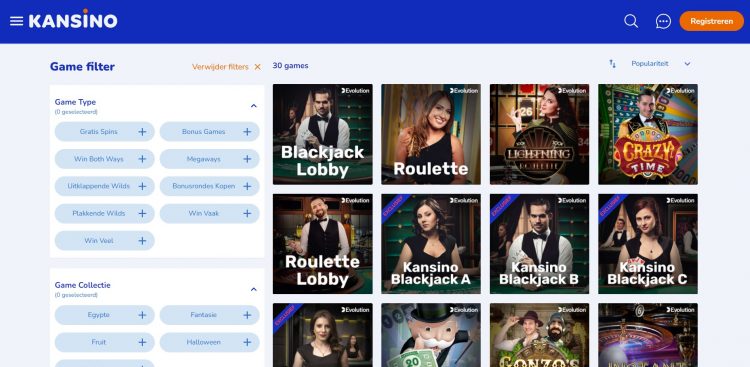Open the Roulette game thumbnail

[431, 134]
